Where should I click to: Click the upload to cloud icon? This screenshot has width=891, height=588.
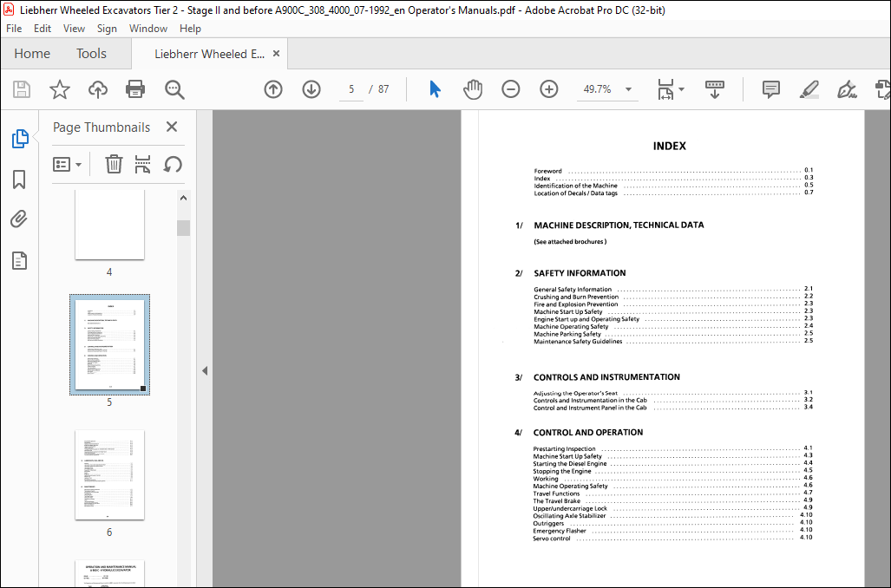pos(98,89)
